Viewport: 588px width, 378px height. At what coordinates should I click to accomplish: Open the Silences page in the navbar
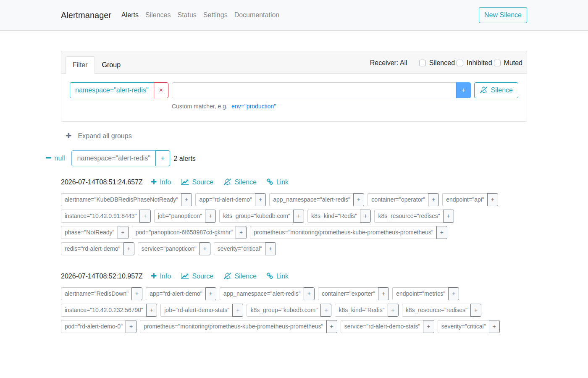click(x=158, y=15)
